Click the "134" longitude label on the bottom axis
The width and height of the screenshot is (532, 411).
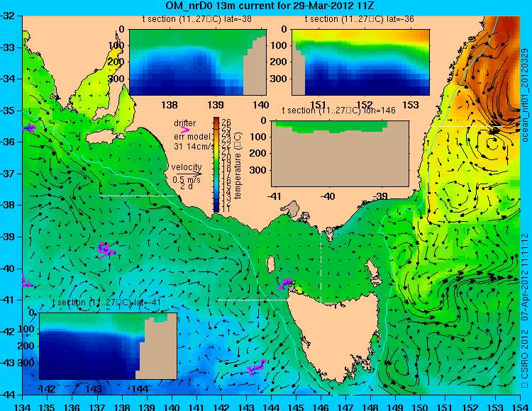click(x=23, y=407)
